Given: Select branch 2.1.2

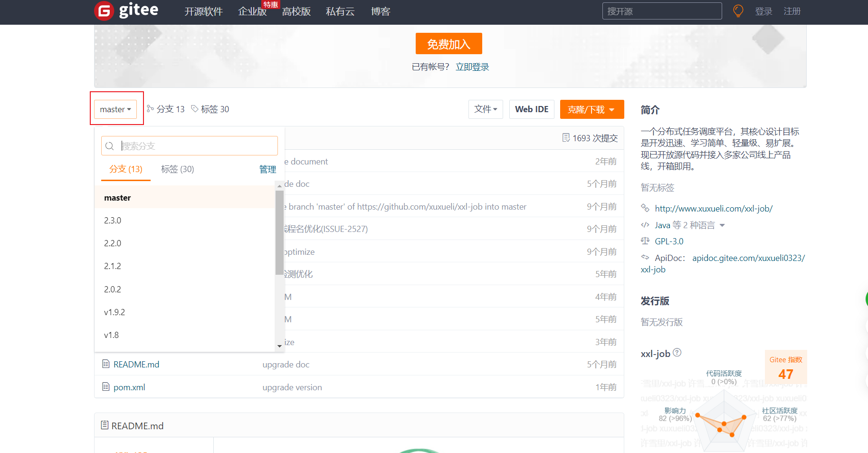Looking at the screenshot, I should 185,266.
